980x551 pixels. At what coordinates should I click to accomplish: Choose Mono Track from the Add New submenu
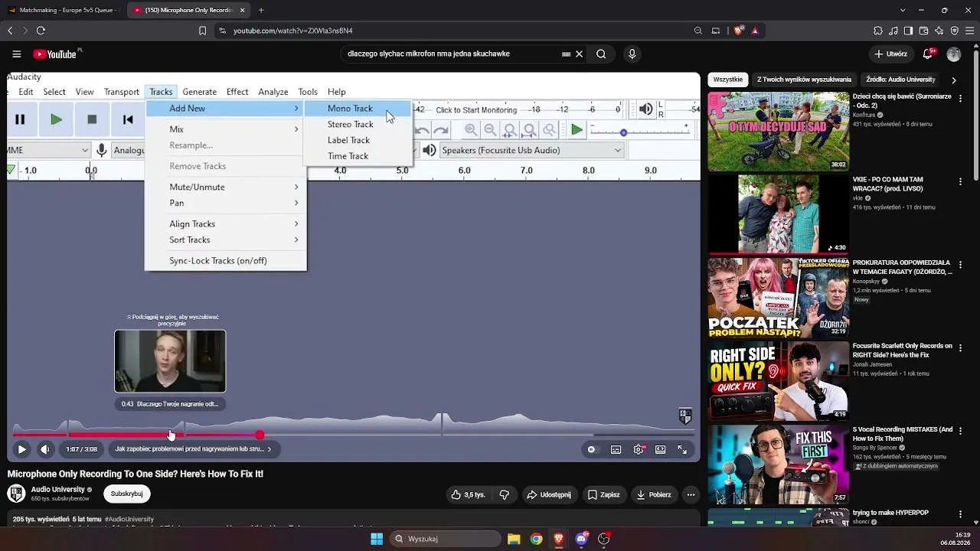(358, 109)
